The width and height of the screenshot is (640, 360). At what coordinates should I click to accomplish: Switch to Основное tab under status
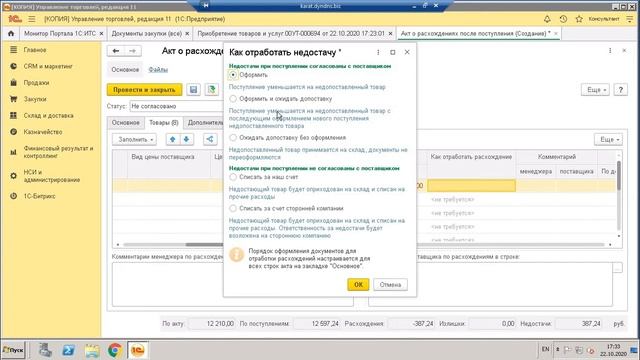[126, 122]
